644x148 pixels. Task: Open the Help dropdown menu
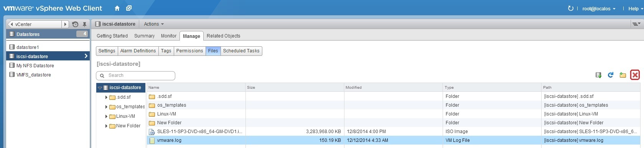pyautogui.click(x=636, y=9)
